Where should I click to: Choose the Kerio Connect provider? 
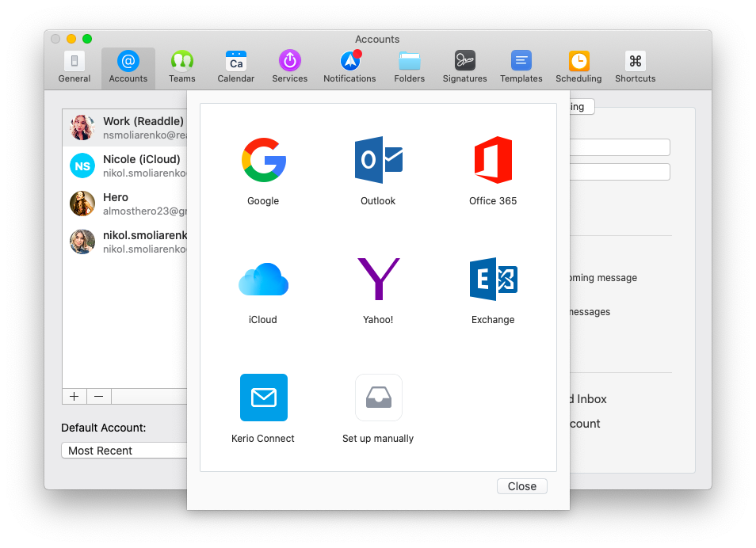263,409
